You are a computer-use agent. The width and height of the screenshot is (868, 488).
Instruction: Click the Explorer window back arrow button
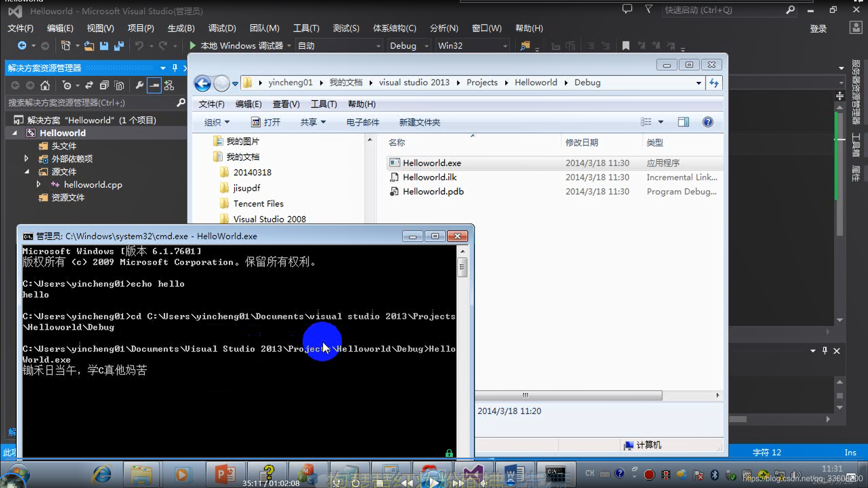(203, 83)
